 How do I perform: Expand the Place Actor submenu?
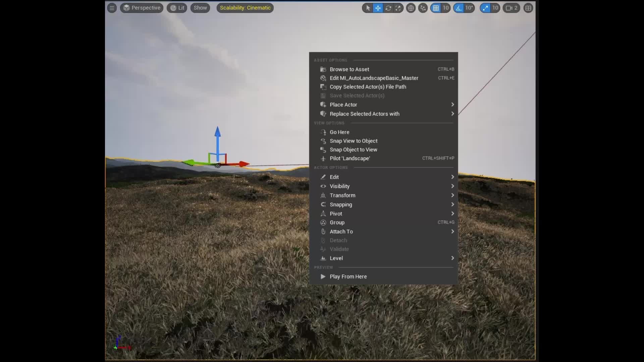tap(343, 104)
